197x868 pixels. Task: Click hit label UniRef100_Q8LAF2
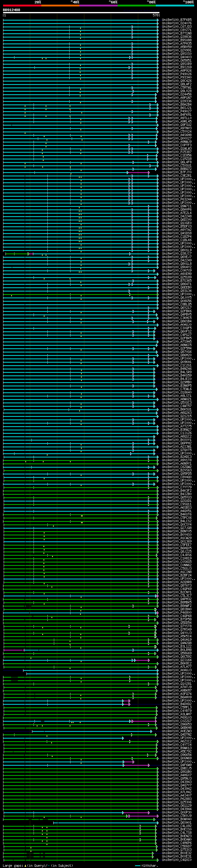(x=177, y=84)
